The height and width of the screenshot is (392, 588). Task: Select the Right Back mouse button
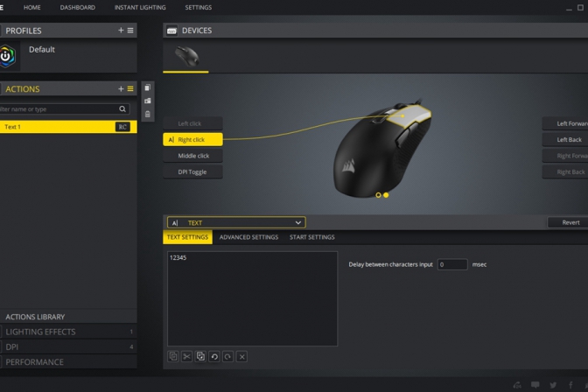[565, 171]
